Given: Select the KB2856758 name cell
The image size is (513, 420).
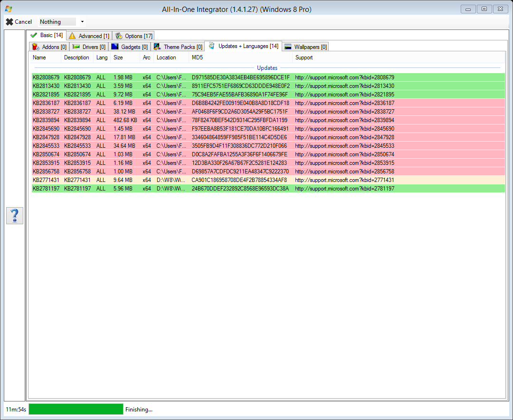Looking at the screenshot, I should [x=46, y=171].
